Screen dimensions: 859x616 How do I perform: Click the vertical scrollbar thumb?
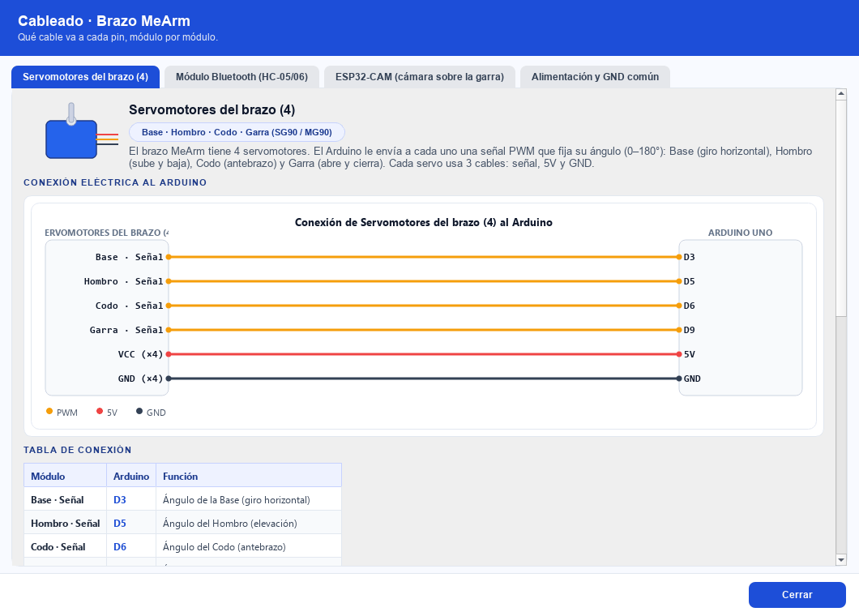[x=841, y=207]
